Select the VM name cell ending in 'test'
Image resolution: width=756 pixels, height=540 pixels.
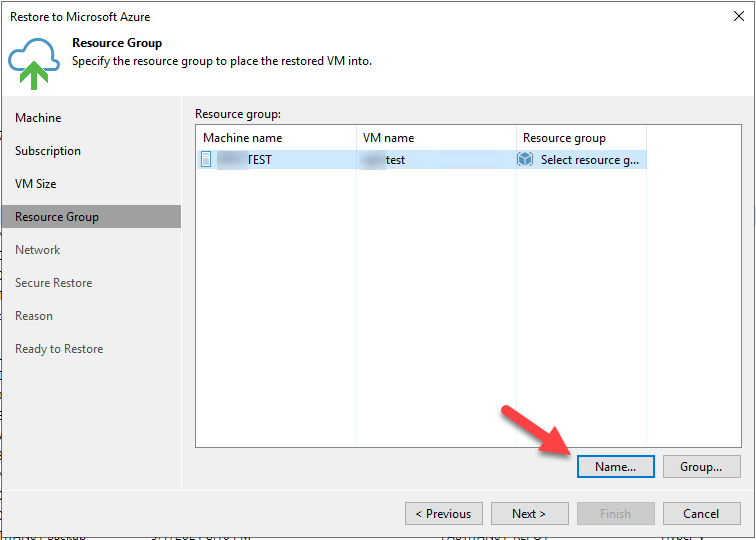436,160
